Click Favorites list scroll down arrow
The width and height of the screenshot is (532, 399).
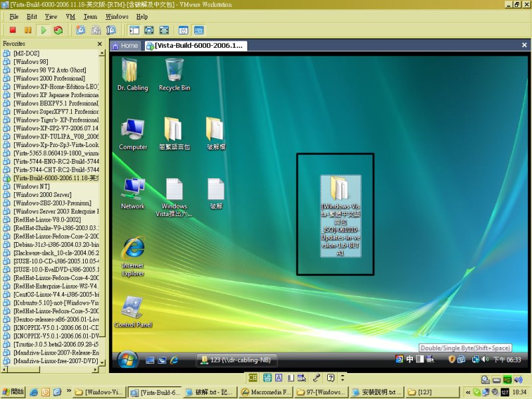tap(102, 362)
